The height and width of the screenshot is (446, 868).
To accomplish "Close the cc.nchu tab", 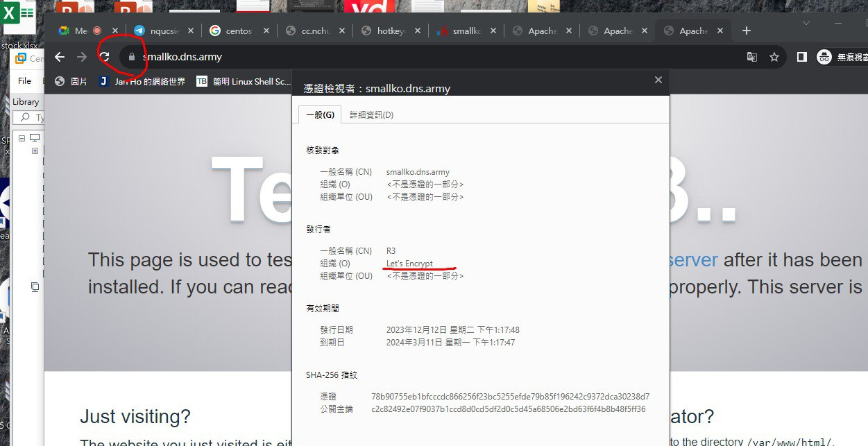I will (342, 31).
